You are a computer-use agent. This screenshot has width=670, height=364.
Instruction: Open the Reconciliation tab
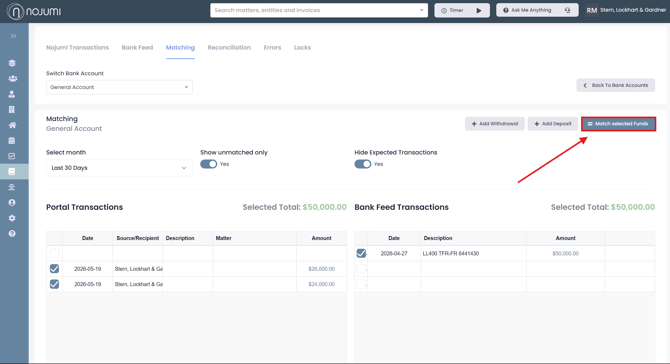pyautogui.click(x=229, y=47)
